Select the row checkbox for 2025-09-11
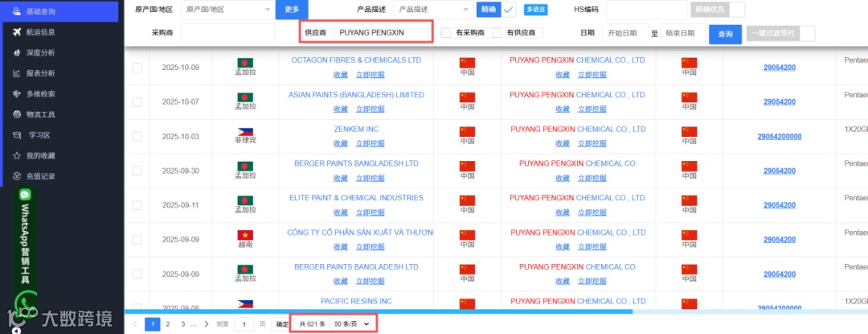The image size is (868, 334). 137,205
